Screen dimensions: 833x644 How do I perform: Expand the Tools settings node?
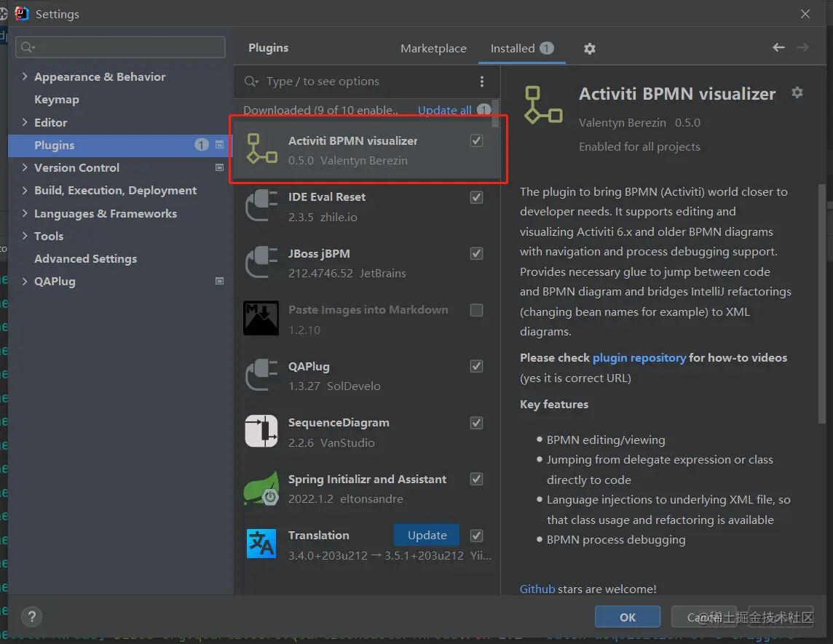25,236
